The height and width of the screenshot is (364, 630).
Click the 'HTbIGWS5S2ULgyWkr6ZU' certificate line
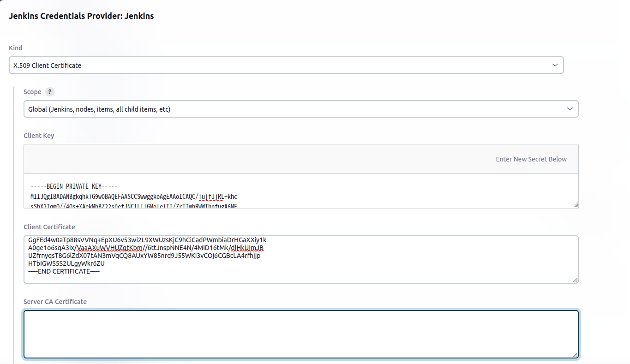click(x=66, y=263)
